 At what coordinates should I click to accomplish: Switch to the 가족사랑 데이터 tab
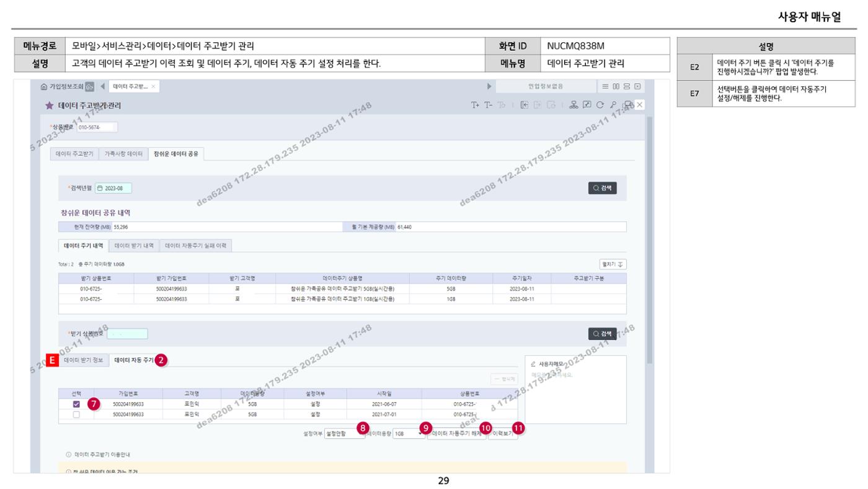click(x=123, y=153)
